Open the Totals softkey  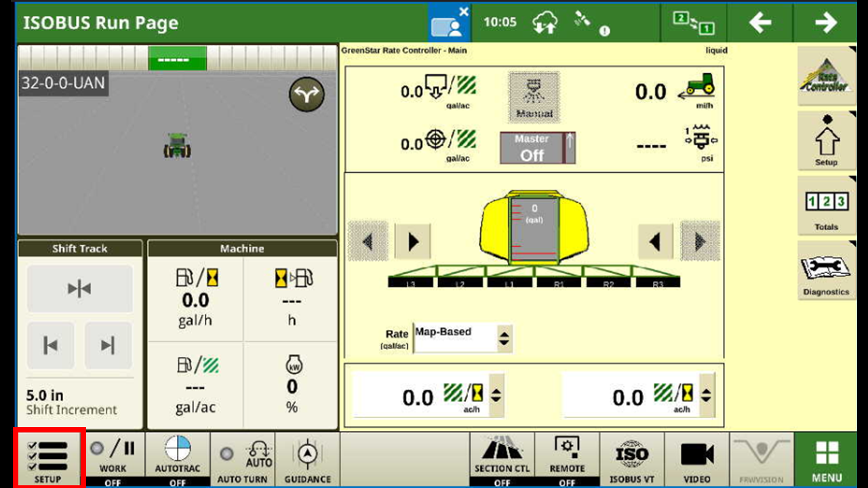click(826, 205)
